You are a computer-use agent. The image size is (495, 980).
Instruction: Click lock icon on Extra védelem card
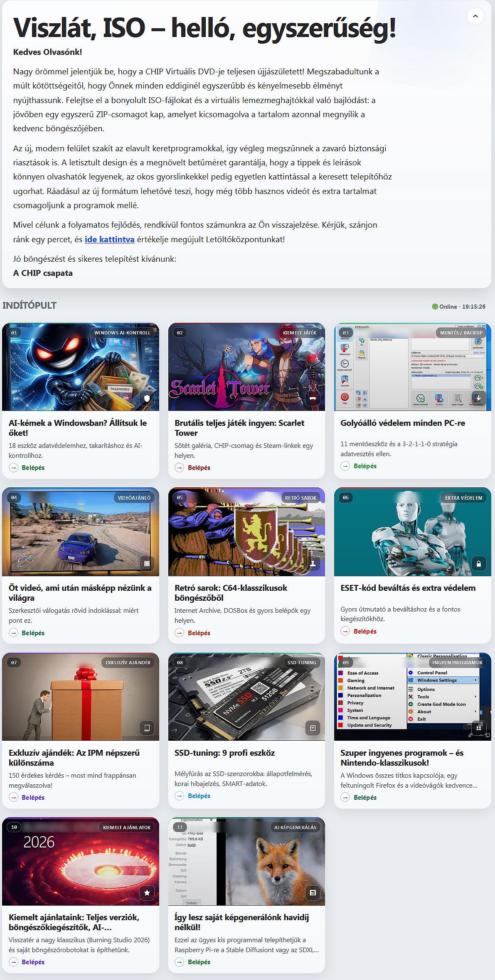pyautogui.click(x=478, y=564)
